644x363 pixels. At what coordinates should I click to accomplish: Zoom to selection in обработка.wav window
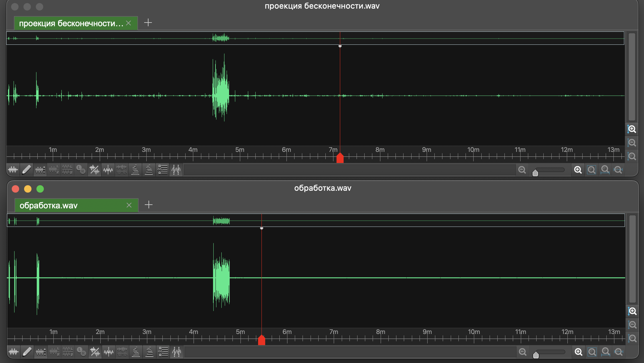(x=592, y=352)
